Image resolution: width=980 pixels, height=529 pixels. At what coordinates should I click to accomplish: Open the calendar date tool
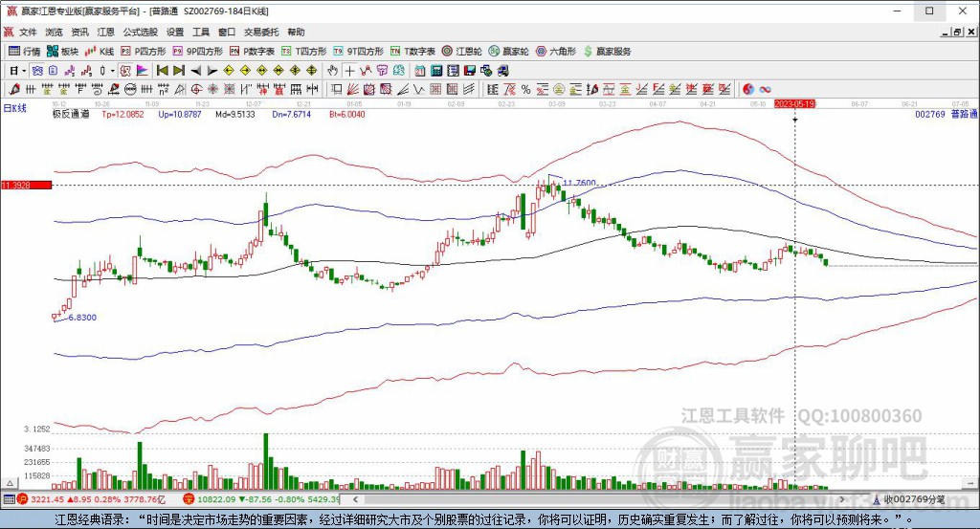pyautogui.click(x=420, y=71)
